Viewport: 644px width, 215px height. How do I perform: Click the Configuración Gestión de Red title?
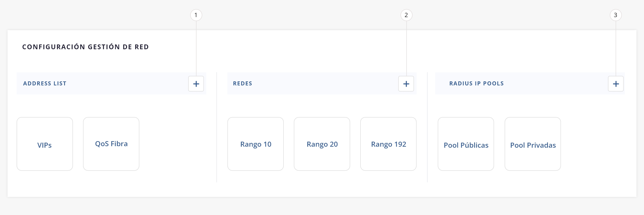click(x=86, y=47)
